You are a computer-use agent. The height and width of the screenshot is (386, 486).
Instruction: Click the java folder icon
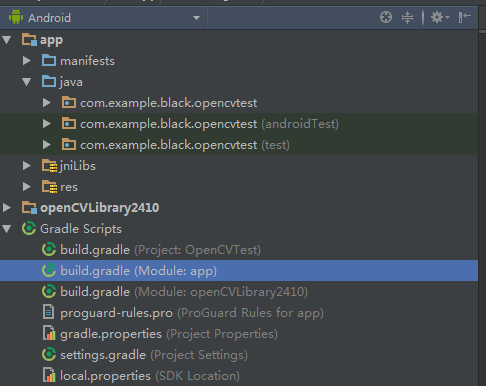coord(49,81)
